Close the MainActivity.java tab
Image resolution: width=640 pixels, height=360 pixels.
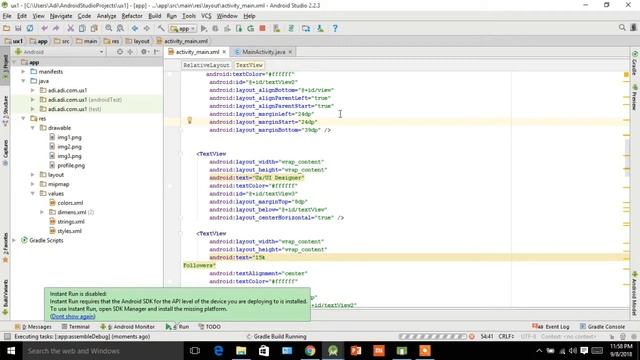(x=290, y=52)
